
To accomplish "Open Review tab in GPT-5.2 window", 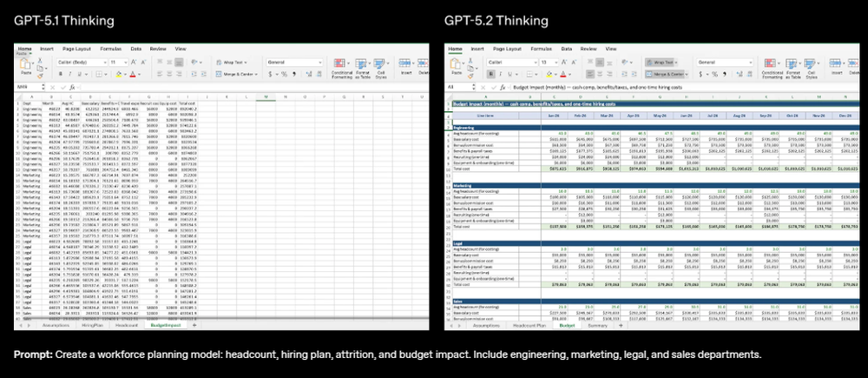I will 589,49.
